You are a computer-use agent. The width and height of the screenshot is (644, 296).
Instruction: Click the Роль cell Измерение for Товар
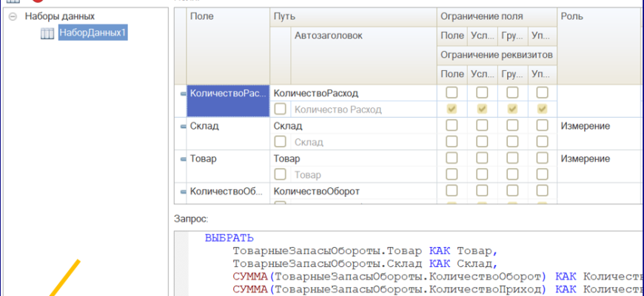(x=585, y=159)
